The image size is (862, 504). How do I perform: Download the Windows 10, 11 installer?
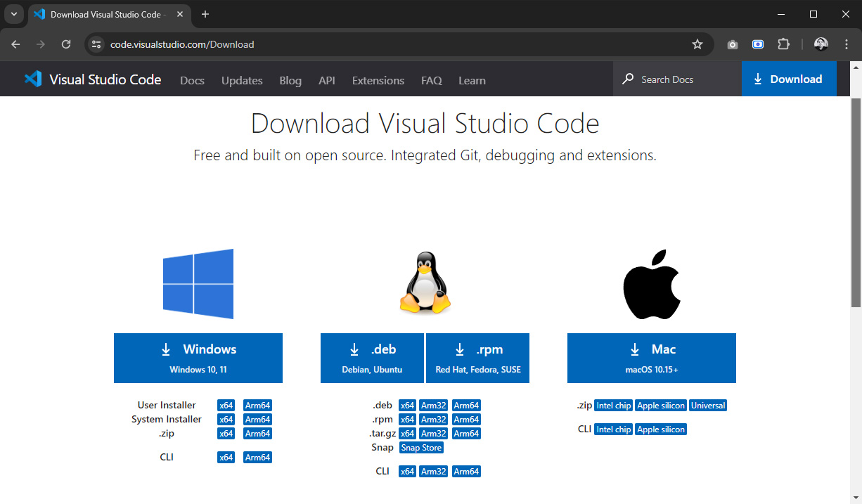click(198, 358)
